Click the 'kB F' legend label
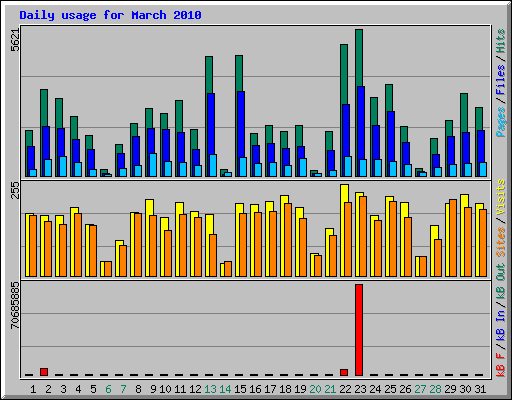 click(501, 365)
